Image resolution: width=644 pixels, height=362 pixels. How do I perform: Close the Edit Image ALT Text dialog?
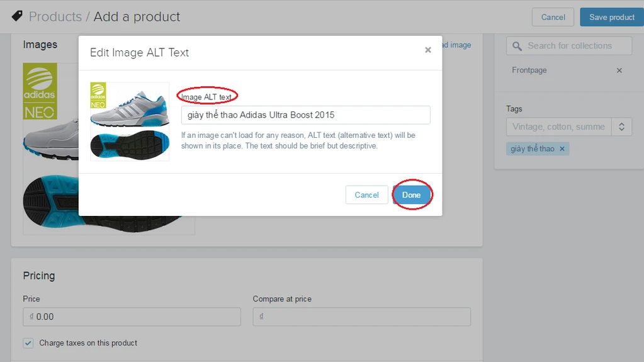tap(428, 50)
